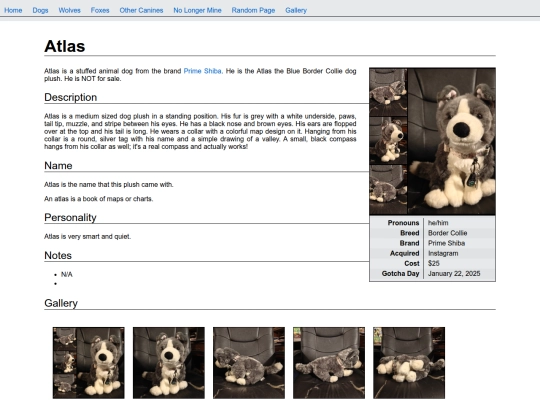Click the Pronouns label in the infobox
540x405 pixels.
click(403, 223)
